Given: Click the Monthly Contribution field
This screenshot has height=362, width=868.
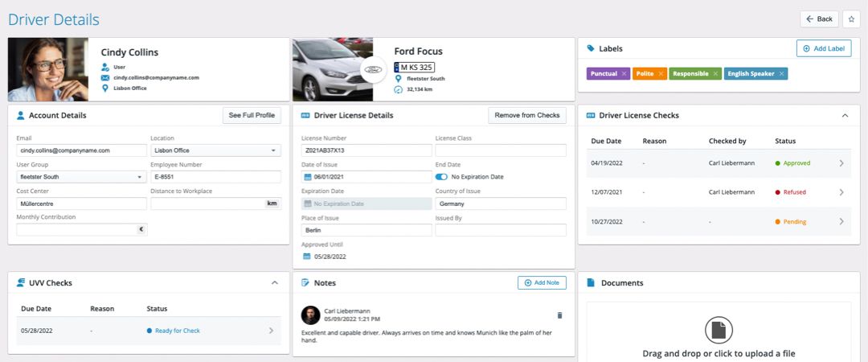Looking at the screenshot, I should tap(81, 229).
